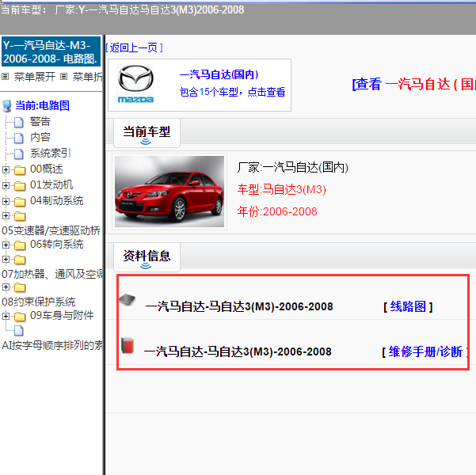Click the folder icon above 05变速器/变速驱动桥

coord(20,216)
